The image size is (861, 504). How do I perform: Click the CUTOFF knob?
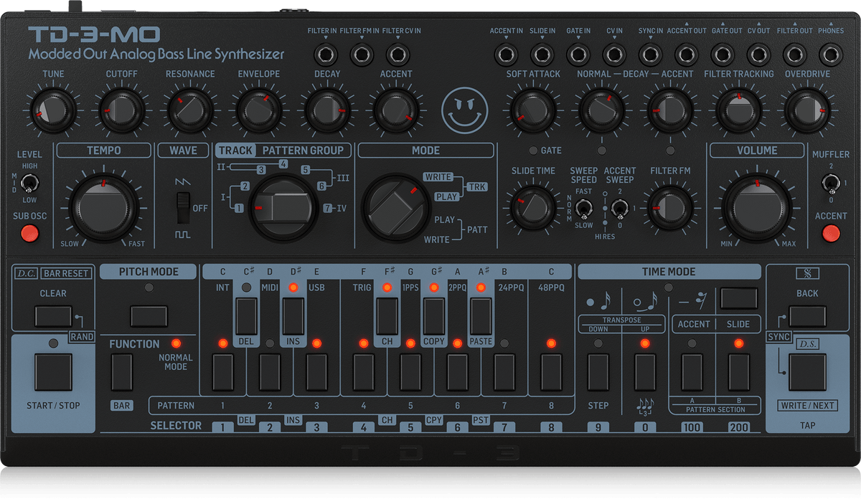pos(123,110)
